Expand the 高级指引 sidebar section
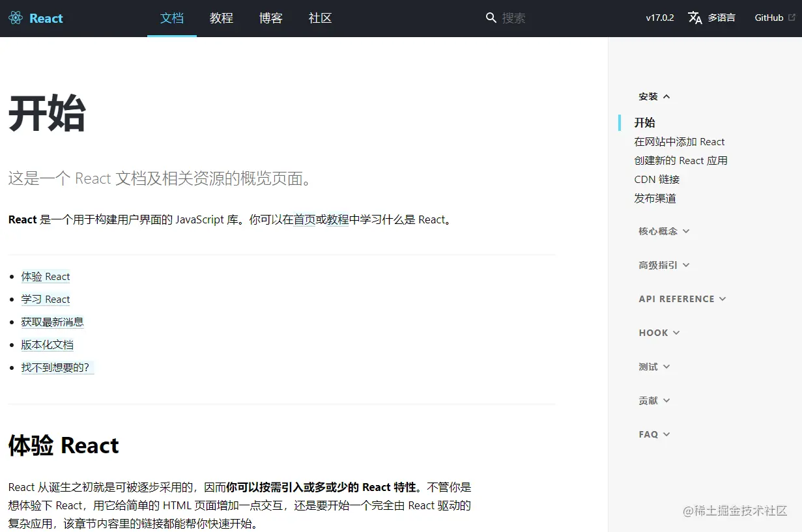 click(664, 265)
